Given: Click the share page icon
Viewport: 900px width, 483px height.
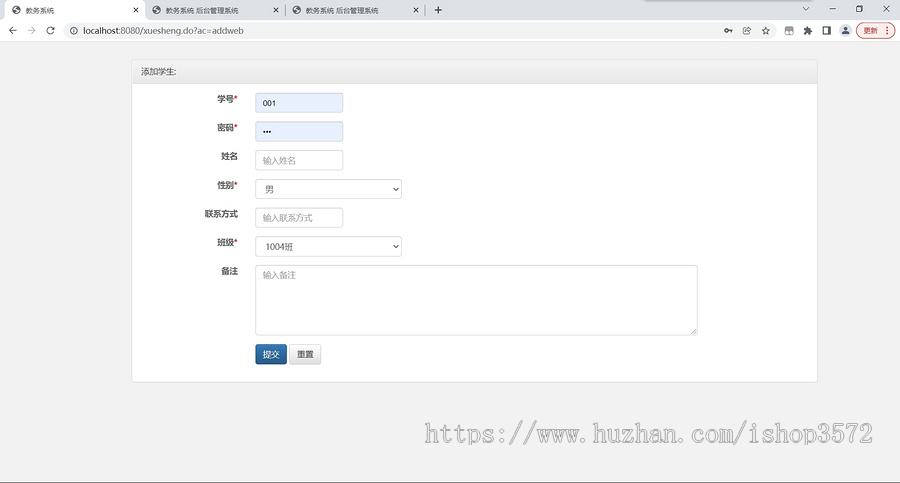Looking at the screenshot, I should coord(747,30).
